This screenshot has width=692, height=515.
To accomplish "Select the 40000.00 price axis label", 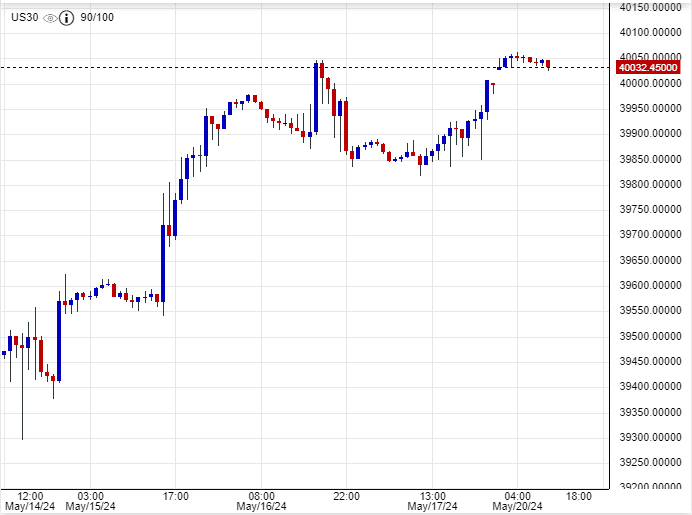I will click(648, 84).
